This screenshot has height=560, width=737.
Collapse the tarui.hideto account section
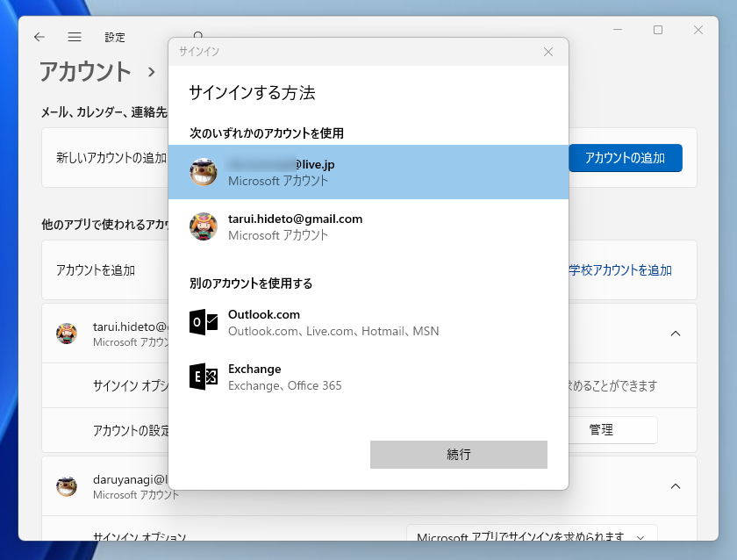(x=676, y=334)
